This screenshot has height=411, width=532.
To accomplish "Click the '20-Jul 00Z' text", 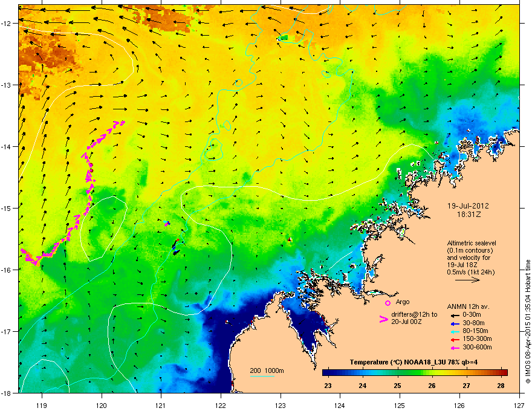I will (x=406, y=322).
